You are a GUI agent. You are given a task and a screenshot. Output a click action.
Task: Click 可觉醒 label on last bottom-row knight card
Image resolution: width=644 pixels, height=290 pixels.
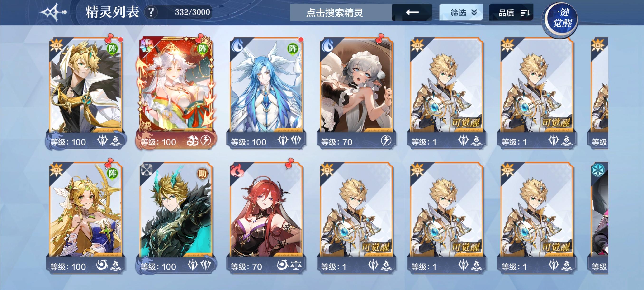pyautogui.click(x=556, y=247)
